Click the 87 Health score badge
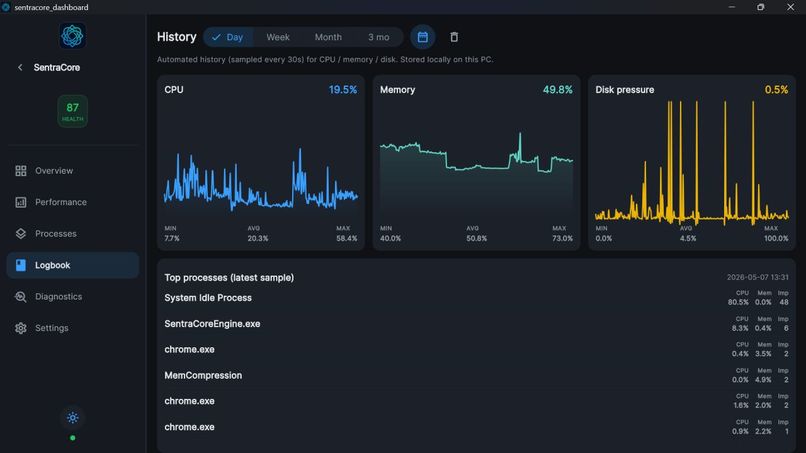806x453 pixels. (72, 111)
